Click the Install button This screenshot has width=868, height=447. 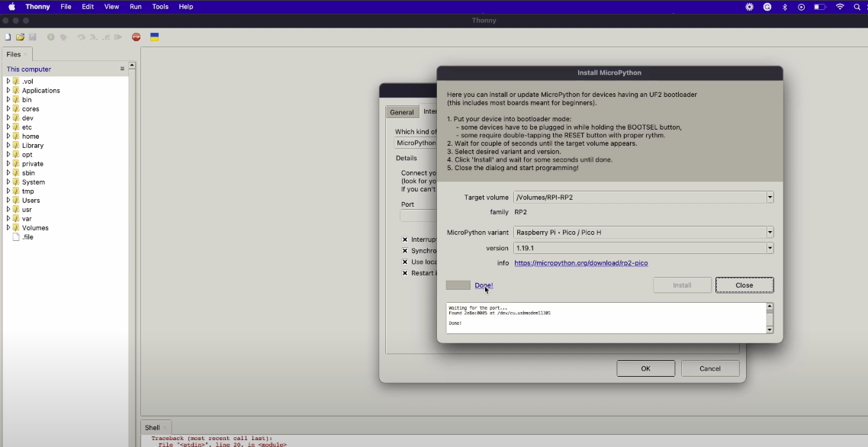coord(682,285)
